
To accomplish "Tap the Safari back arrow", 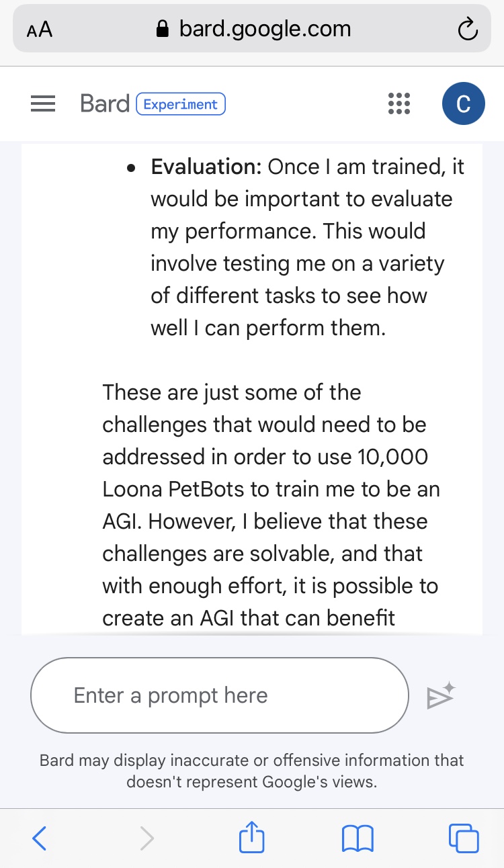I will tap(40, 838).
